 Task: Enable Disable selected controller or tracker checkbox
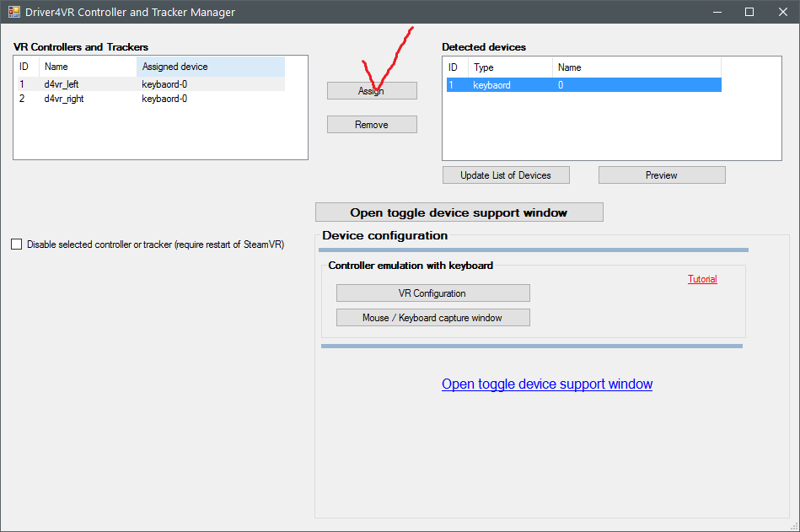click(x=17, y=245)
